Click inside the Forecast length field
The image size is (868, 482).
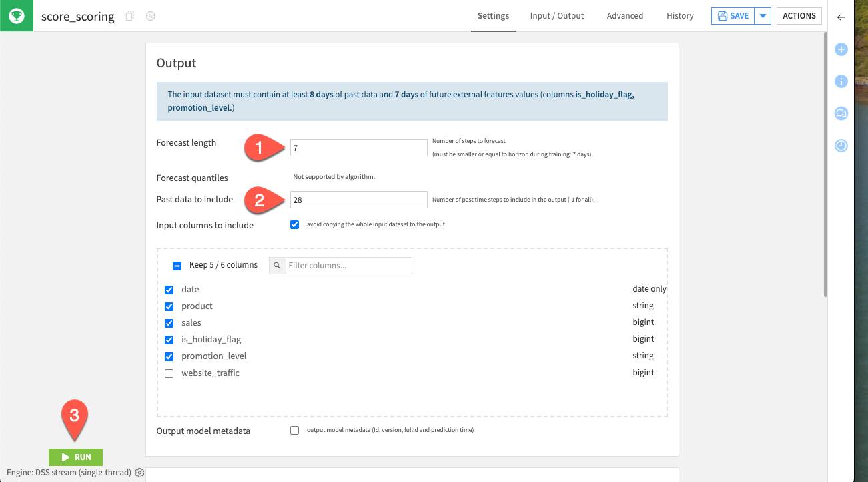pyautogui.click(x=358, y=147)
